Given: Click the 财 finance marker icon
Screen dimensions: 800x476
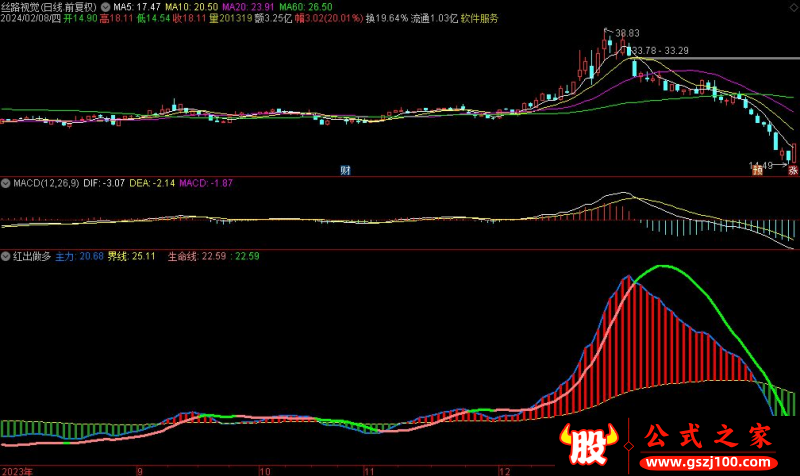Looking at the screenshot, I should tap(345, 170).
